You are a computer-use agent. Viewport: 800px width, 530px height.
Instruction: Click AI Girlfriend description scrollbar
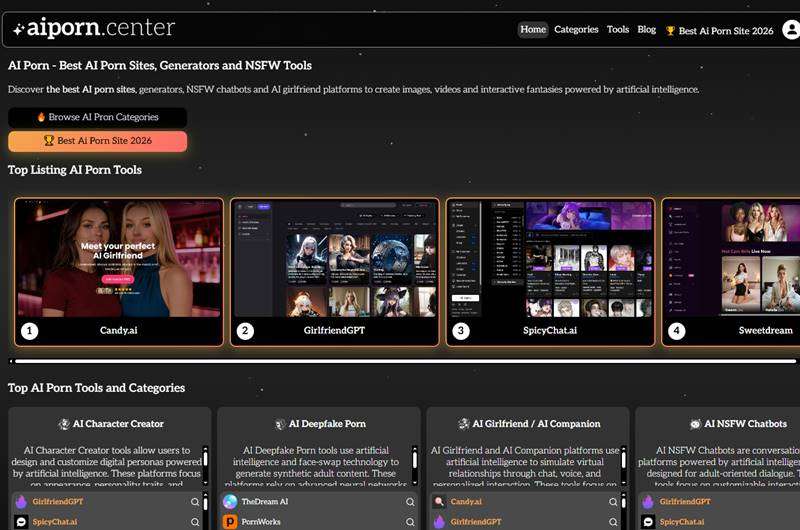623,465
